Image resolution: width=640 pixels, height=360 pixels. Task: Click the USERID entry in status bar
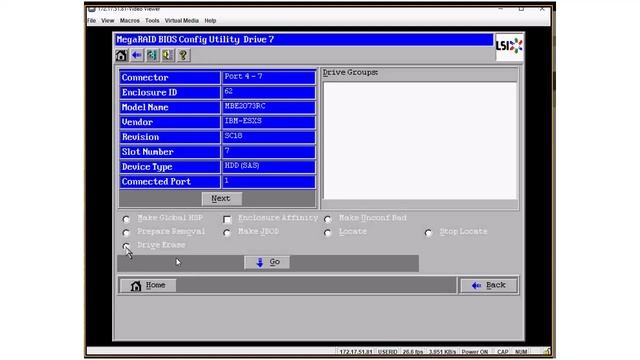tap(388, 351)
